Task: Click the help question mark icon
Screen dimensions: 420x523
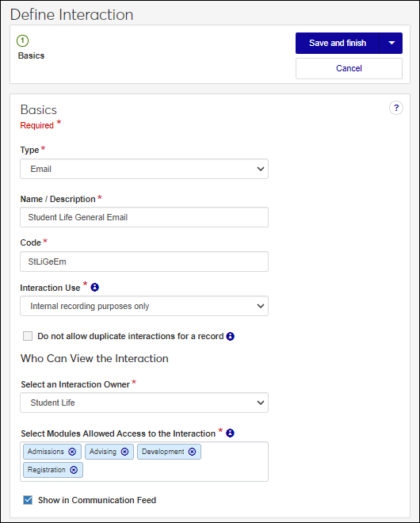Action: point(396,108)
